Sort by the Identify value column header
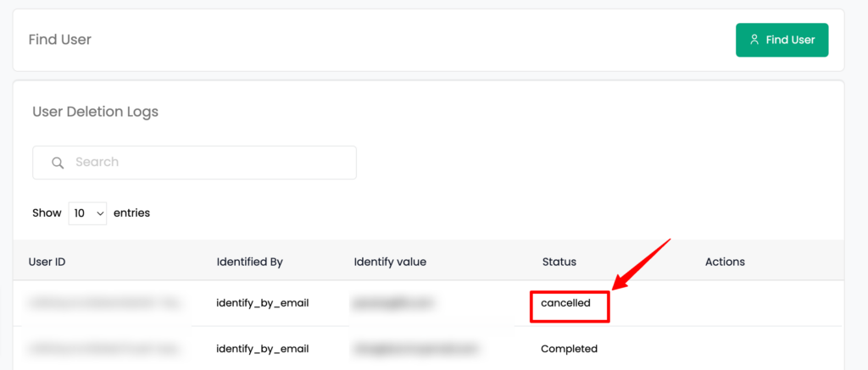This screenshot has height=370, width=868. [390, 262]
